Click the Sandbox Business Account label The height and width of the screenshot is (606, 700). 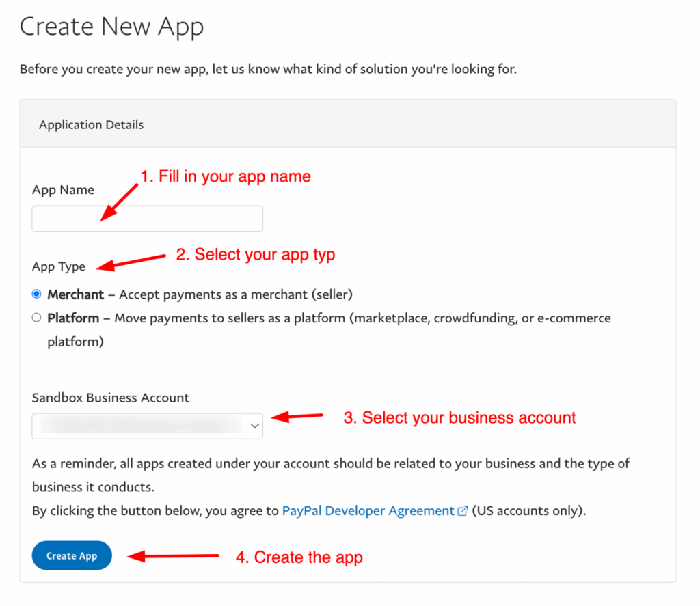coord(111,398)
